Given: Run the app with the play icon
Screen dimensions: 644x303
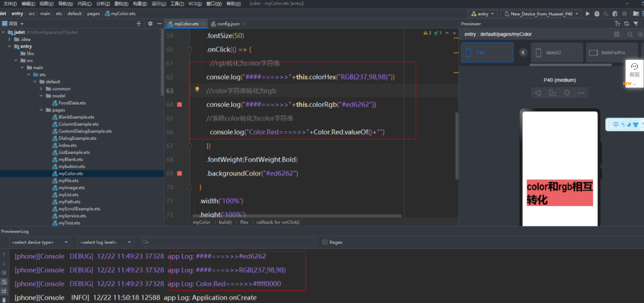Looking at the screenshot, I should click(588, 14).
